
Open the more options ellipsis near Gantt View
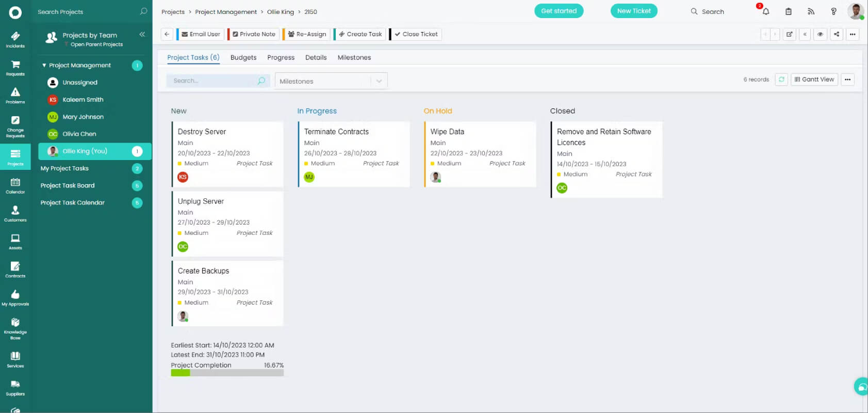848,80
